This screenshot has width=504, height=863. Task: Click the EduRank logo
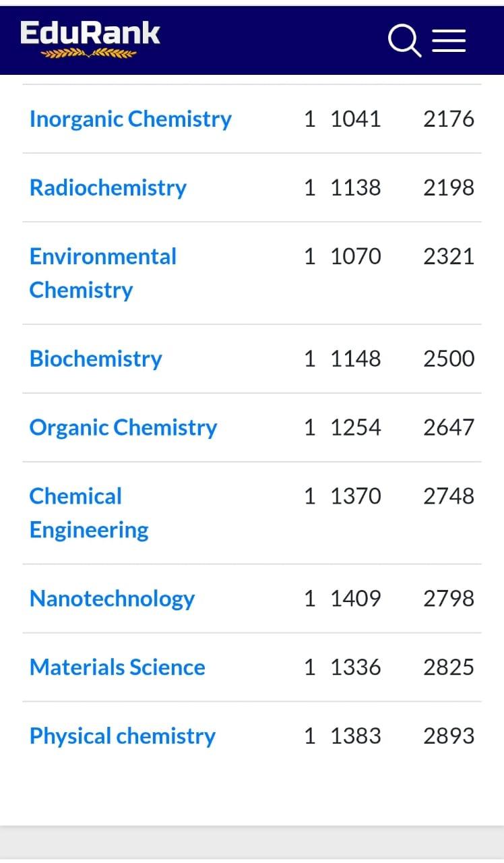point(90,38)
